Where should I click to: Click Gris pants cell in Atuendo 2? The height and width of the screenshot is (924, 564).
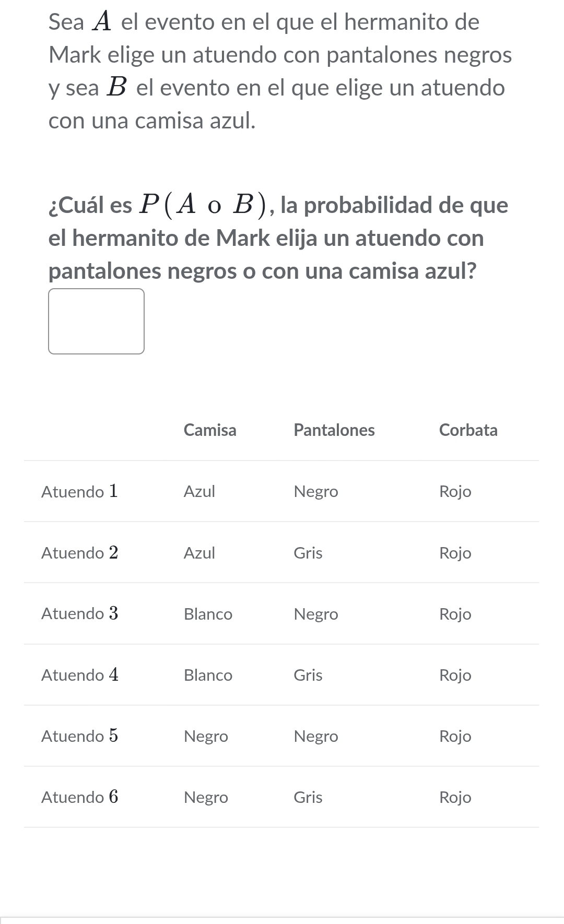[308, 553]
